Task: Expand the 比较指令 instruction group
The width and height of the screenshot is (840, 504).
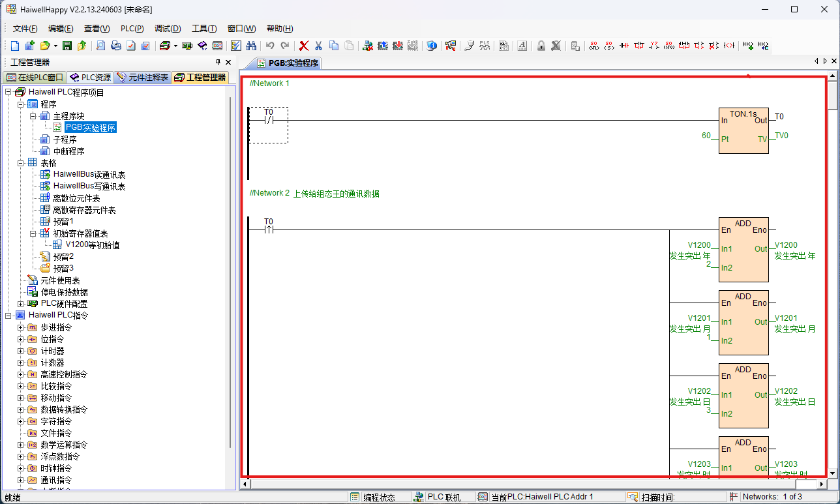Action: tap(20, 386)
